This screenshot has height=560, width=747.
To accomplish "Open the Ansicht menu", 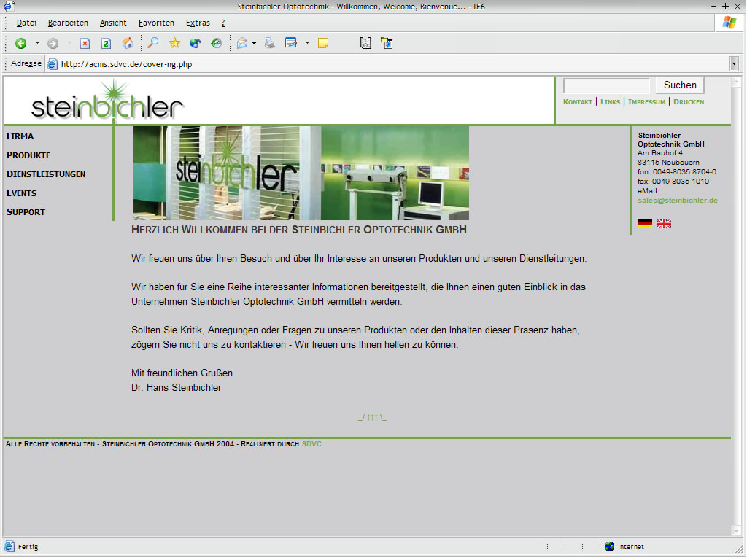I will point(113,23).
